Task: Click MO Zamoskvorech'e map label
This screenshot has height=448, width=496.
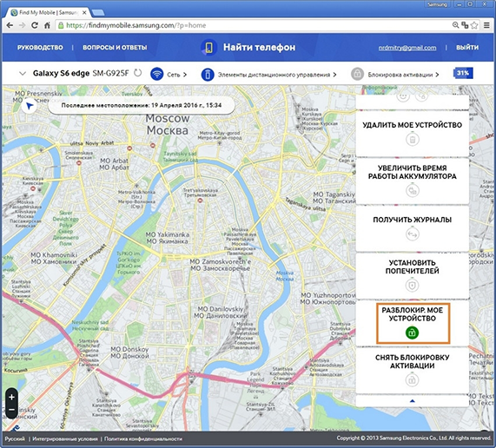Action: click(x=221, y=265)
